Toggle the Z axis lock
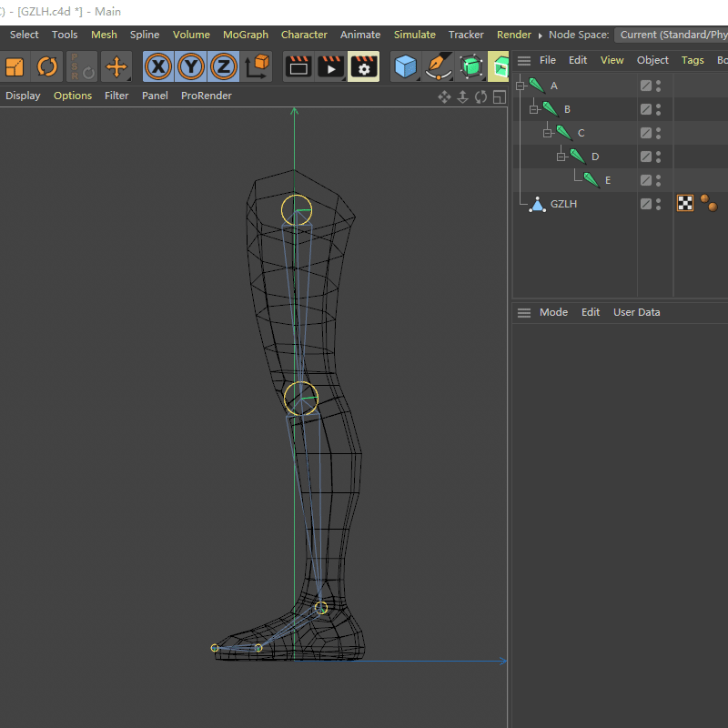 point(223,66)
